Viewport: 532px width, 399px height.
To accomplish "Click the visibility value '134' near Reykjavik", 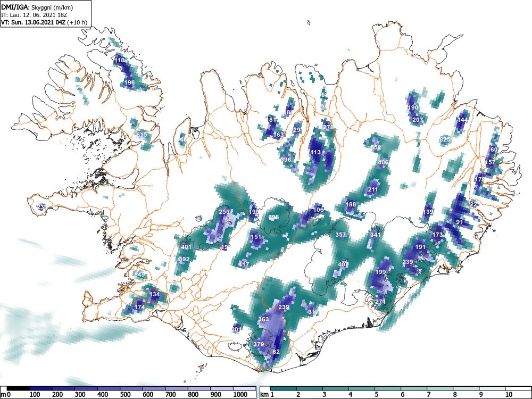I will pos(154,295).
